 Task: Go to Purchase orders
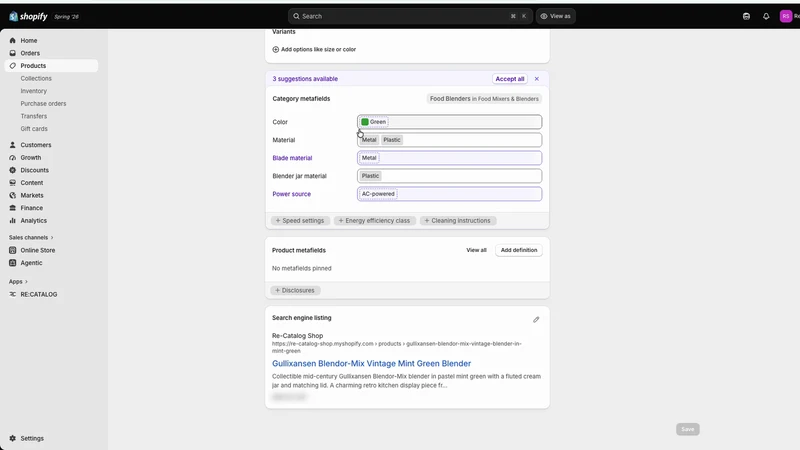[x=43, y=104]
